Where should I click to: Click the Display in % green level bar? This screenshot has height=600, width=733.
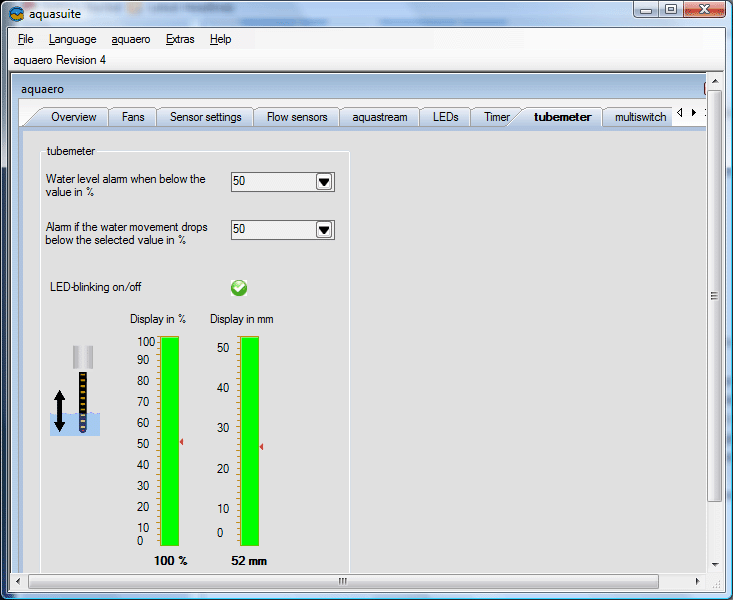pos(170,441)
